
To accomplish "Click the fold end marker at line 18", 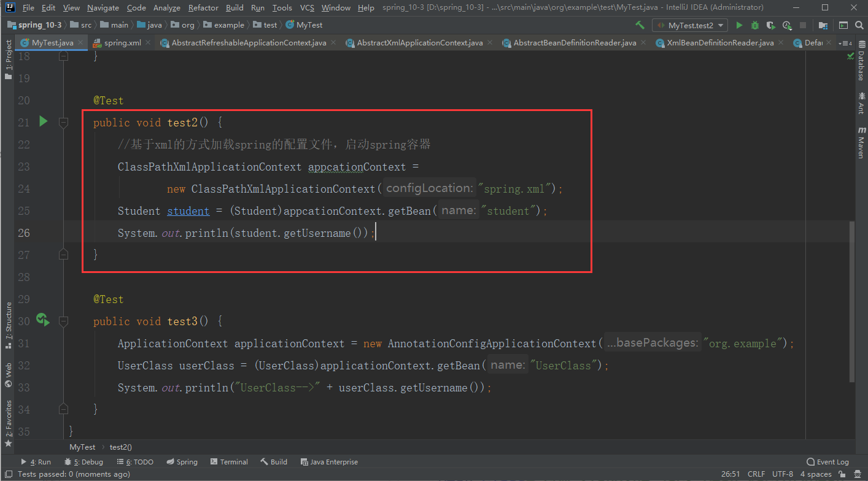I will [63, 55].
